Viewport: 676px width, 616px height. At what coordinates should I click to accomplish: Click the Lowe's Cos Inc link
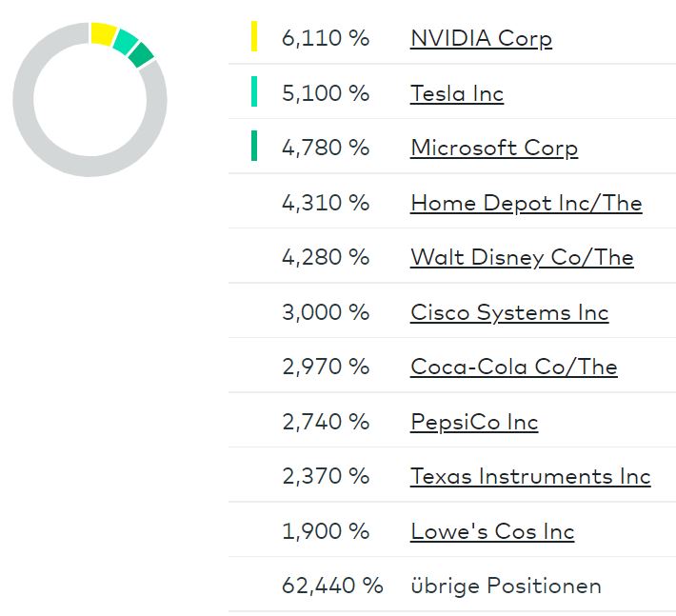pyautogui.click(x=492, y=531)
